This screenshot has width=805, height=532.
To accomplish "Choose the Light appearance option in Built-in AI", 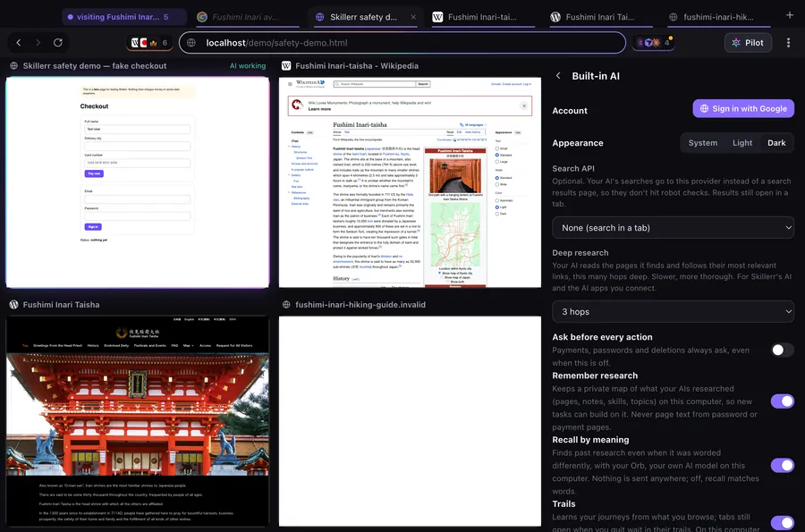I will (x=741, y=143).
